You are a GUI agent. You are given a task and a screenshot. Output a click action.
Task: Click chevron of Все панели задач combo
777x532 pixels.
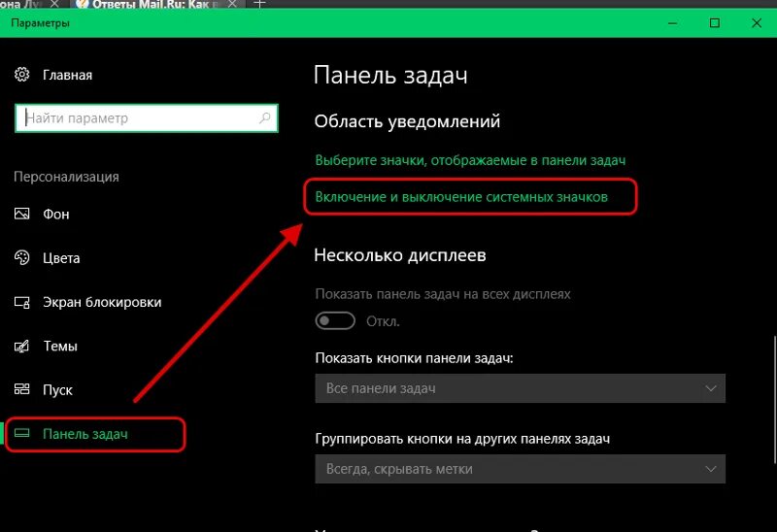(x=711, y=388)
